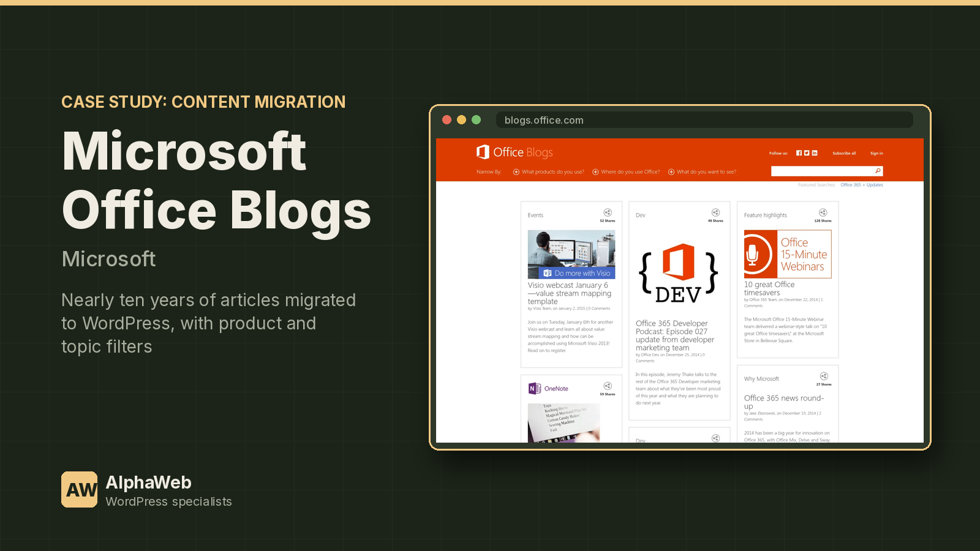
Task: Click the blogs.office.com address bar
Action: (x=704, y=120)
